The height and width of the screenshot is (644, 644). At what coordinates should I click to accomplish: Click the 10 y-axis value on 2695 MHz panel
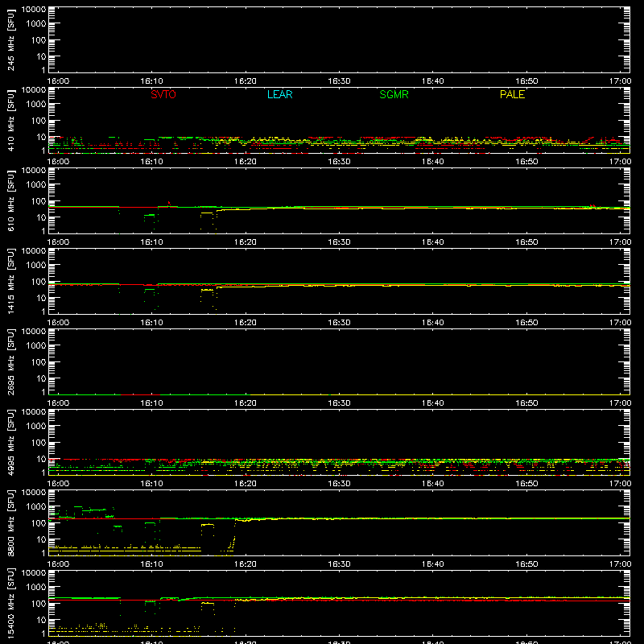pyautogui.click(x=41, y=378)
